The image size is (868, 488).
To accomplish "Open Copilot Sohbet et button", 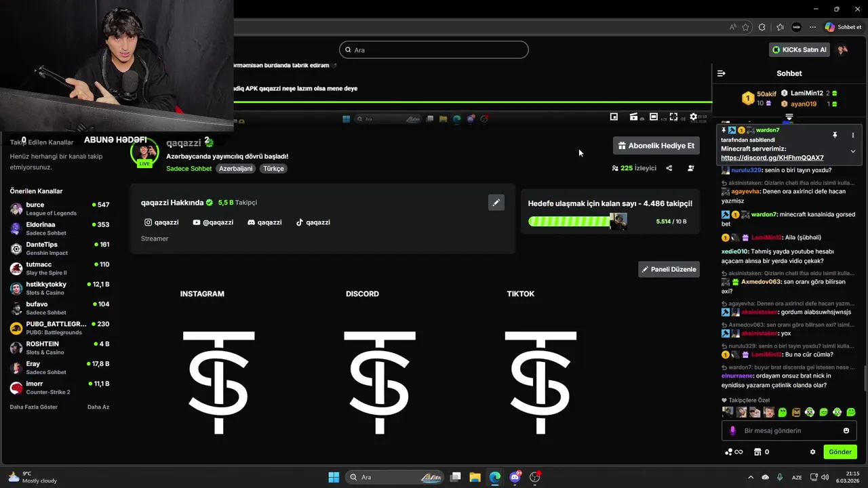I will tap(843, 27).
